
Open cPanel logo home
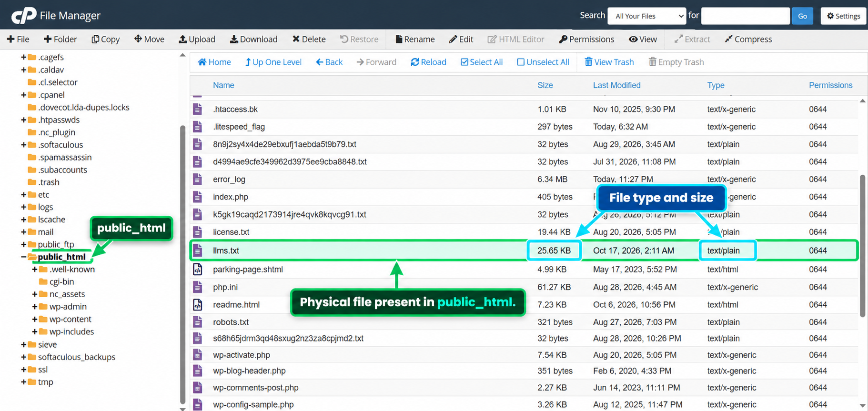point(24,15)
